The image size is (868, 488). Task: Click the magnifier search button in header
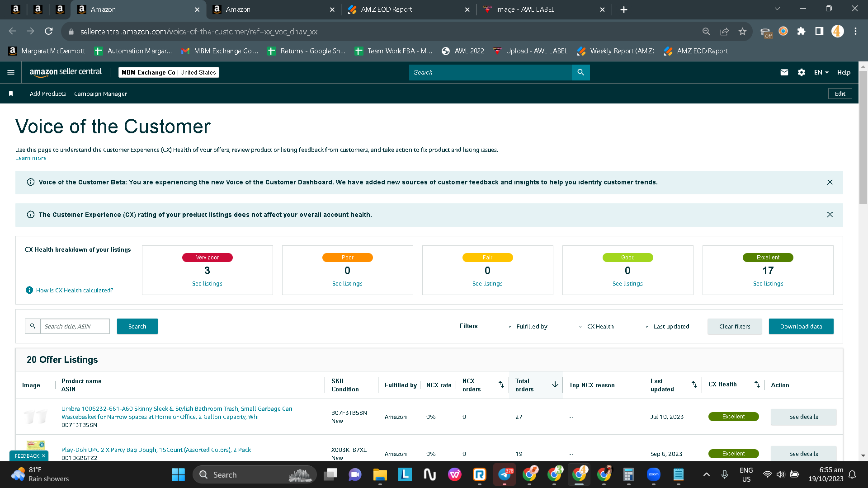click(580, 72)
